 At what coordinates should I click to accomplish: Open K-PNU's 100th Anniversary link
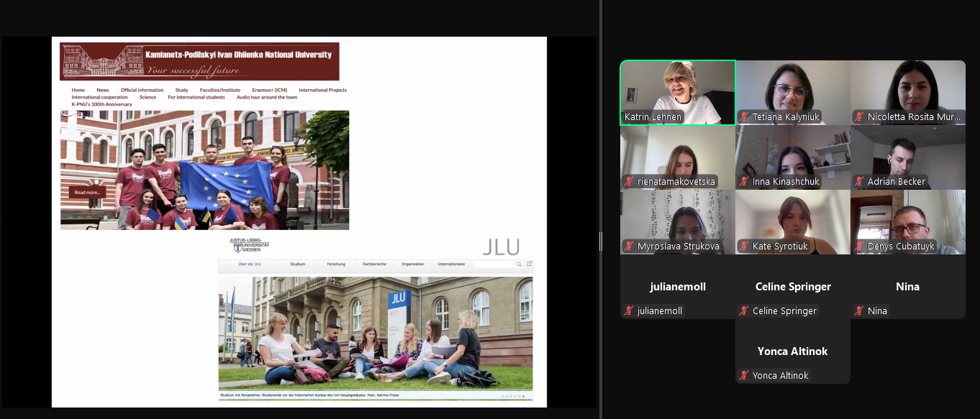pos(101,104)
